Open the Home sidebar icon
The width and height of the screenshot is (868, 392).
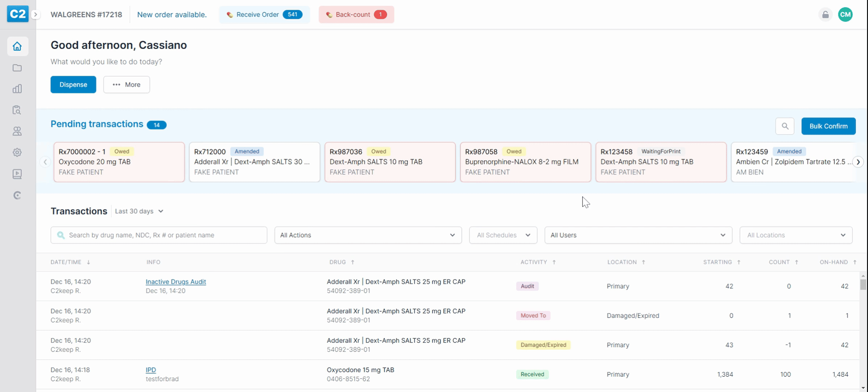pos(17,46)
